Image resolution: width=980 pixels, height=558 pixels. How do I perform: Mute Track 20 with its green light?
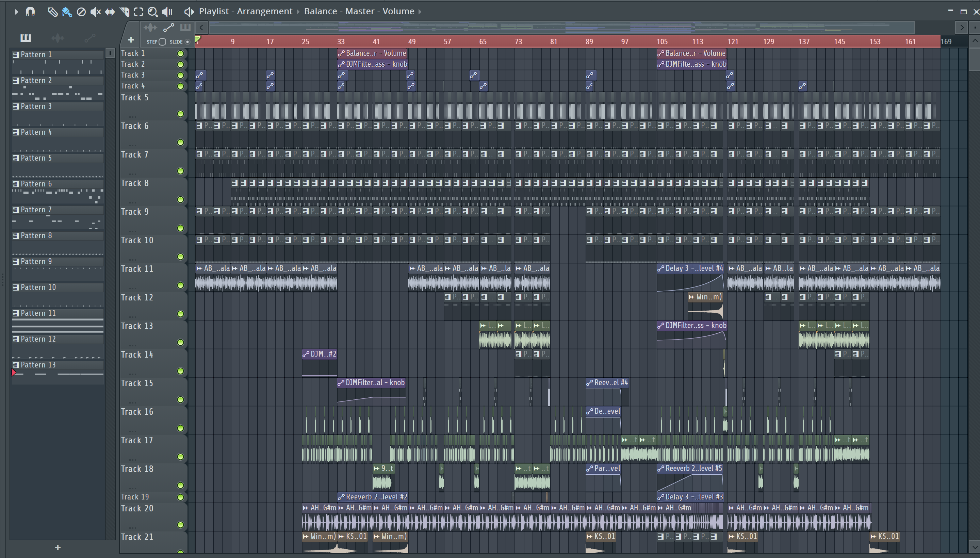click(180, 525)
